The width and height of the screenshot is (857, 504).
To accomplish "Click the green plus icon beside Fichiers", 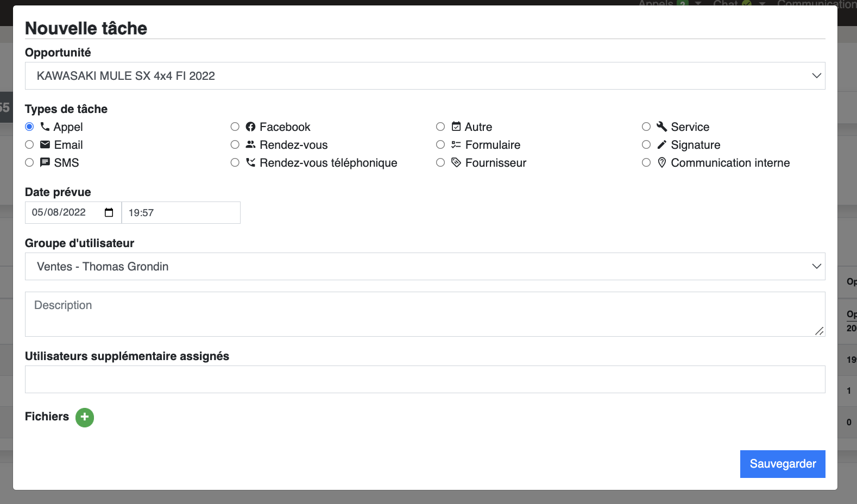I will click(x=85, y=418).
